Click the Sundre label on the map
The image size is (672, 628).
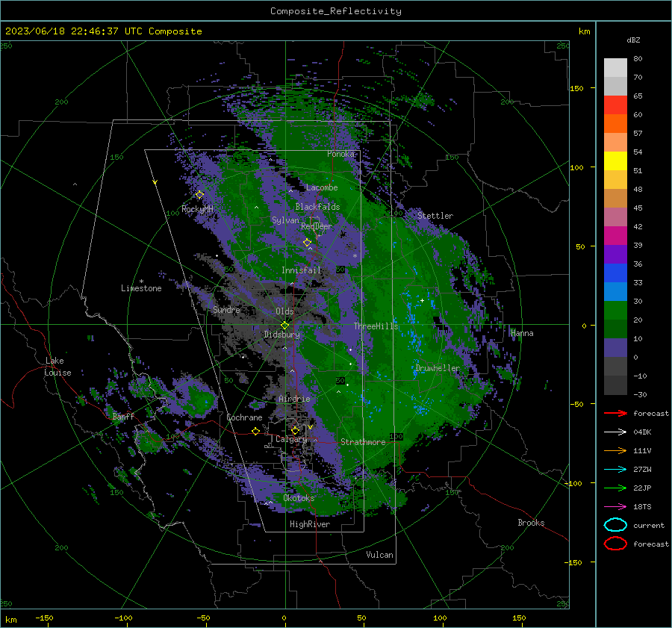[226, 310]
